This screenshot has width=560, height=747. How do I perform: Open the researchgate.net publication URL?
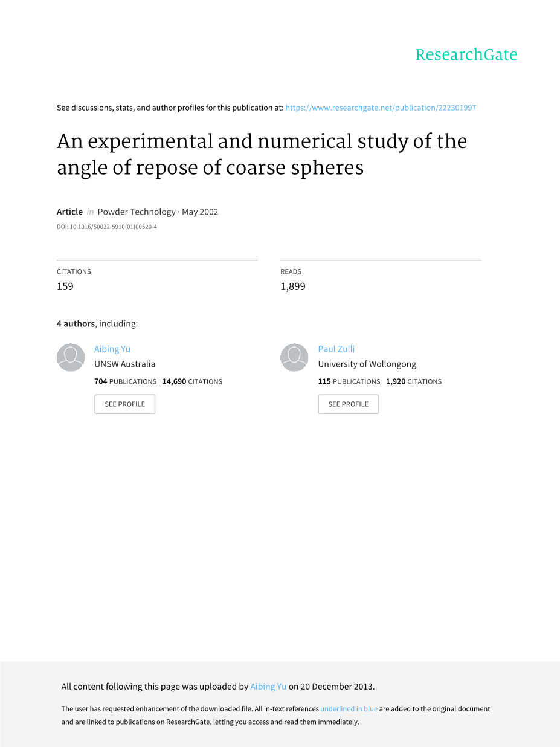point(381,108)
